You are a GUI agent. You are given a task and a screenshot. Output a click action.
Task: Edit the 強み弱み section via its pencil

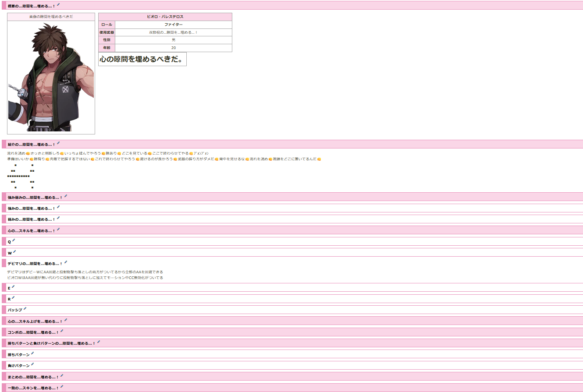(66, 196)
